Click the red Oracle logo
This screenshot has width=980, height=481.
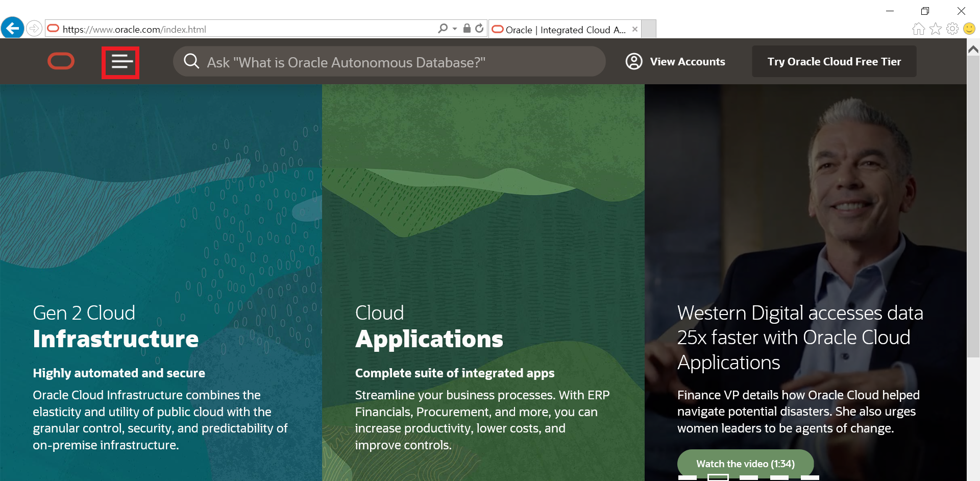(61, 61)
